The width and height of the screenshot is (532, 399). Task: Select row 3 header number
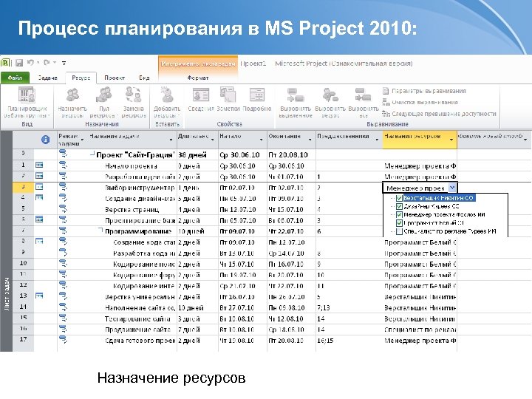tap(23, 188)
